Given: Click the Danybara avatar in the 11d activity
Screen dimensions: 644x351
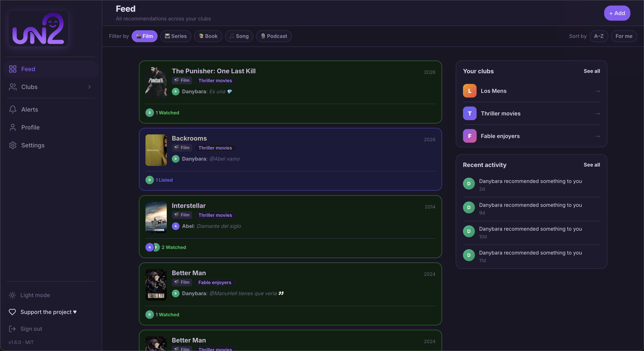Looking at the screenshot, I should click(469, 255).
